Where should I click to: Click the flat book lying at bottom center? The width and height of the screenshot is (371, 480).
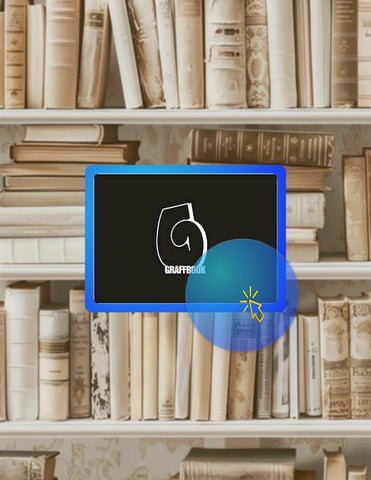point(238,464)
